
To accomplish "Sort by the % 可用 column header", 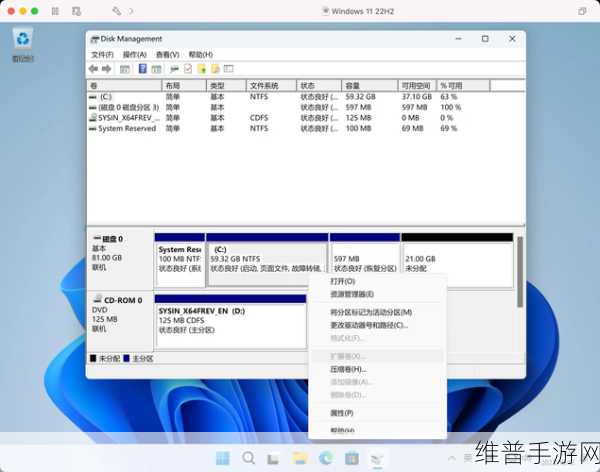I will tap(463, 86).
